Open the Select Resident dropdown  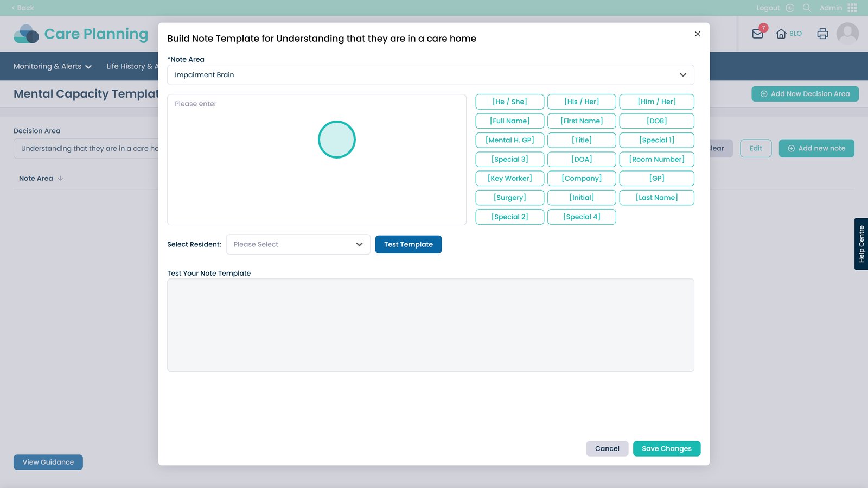[298, 244]
